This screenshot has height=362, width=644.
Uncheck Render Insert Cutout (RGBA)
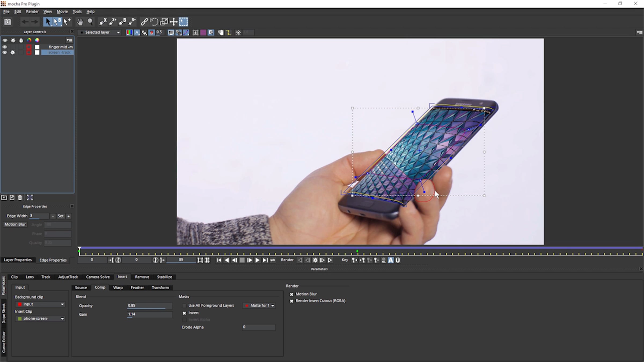pos(292,301)
